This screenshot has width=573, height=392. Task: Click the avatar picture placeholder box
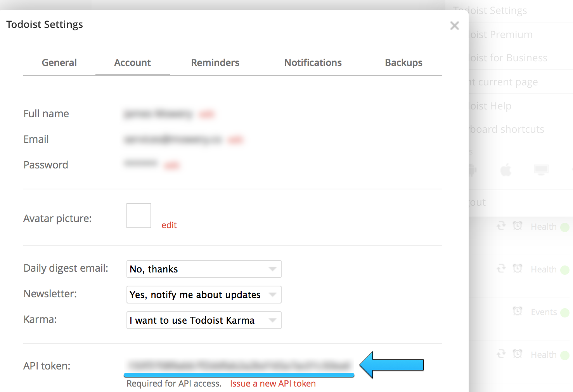(x=139, y=216)
